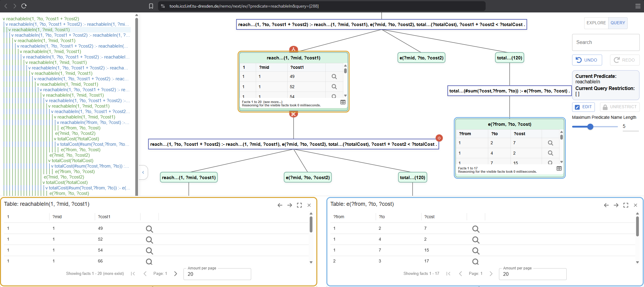The image size is (644, 287).
Task: Click the magnifier next to fact with cost 49
Action: click(334, 77)
